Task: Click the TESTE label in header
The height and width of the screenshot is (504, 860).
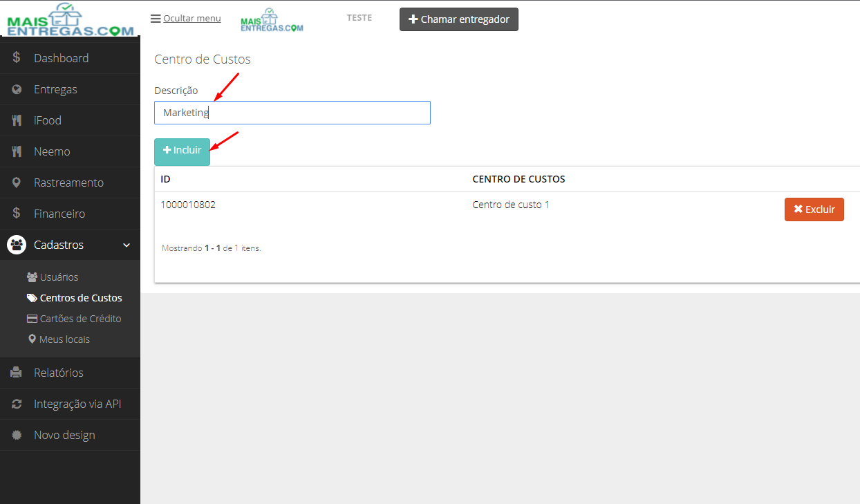Action: click(359, 18)
